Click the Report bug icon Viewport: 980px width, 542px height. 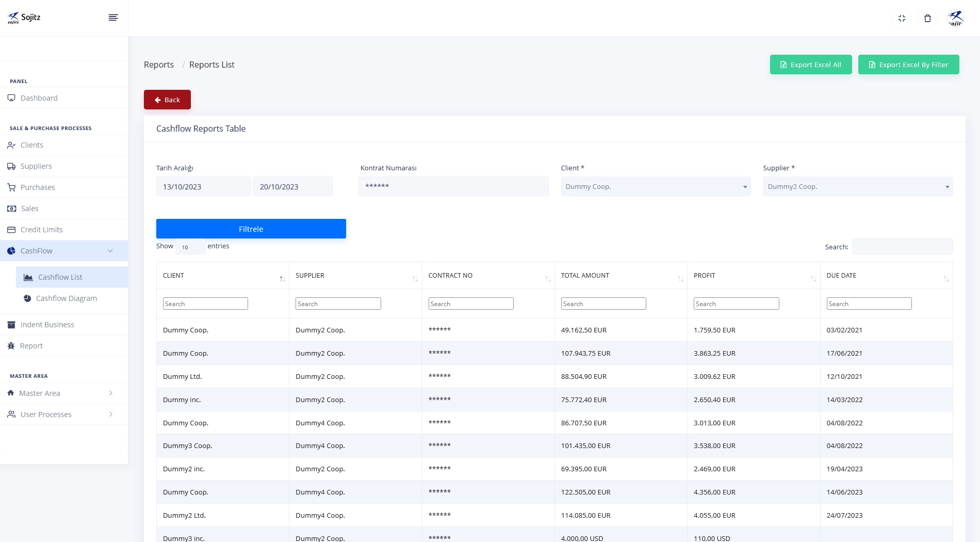[x=11, y=346]
